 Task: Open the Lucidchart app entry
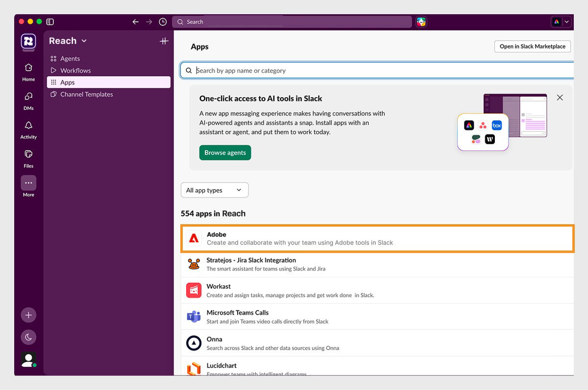[x=377, y=366]
